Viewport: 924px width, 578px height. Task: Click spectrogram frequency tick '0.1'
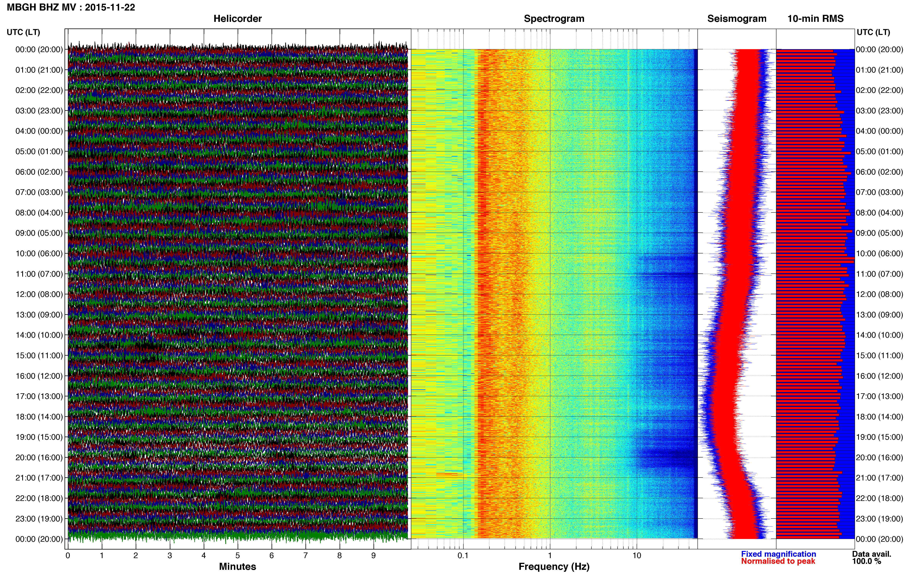point(463,556)
